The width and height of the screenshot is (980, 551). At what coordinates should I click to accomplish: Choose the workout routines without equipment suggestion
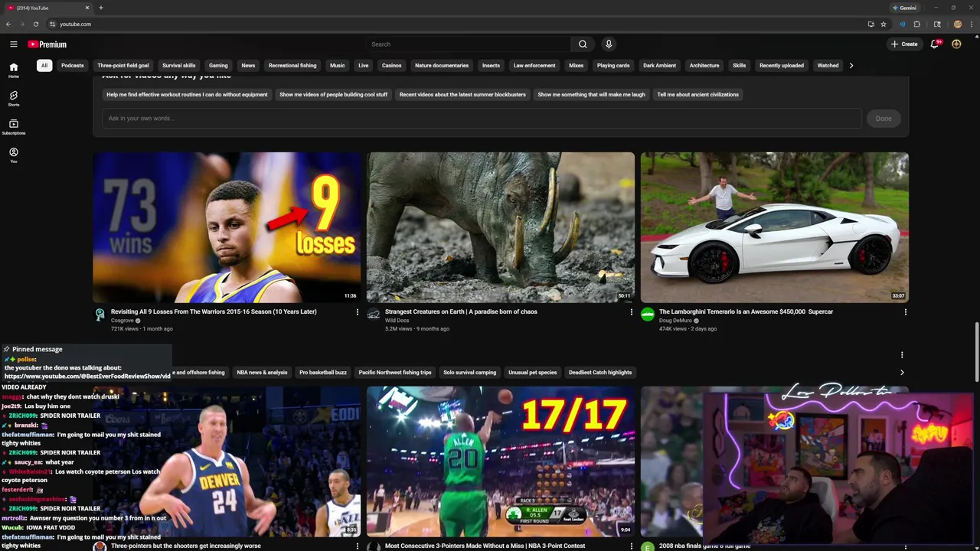pyautogui.click(x=187, y=95)
